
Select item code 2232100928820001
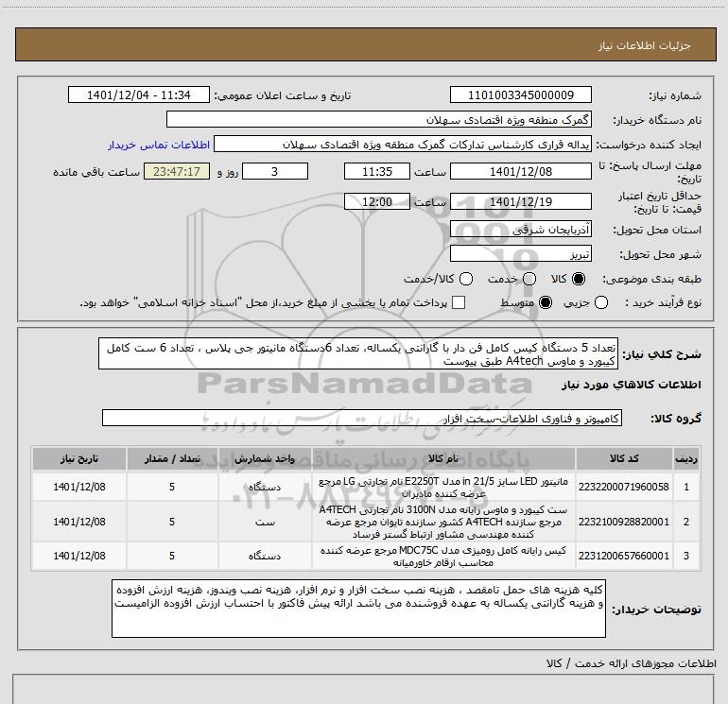624,522
